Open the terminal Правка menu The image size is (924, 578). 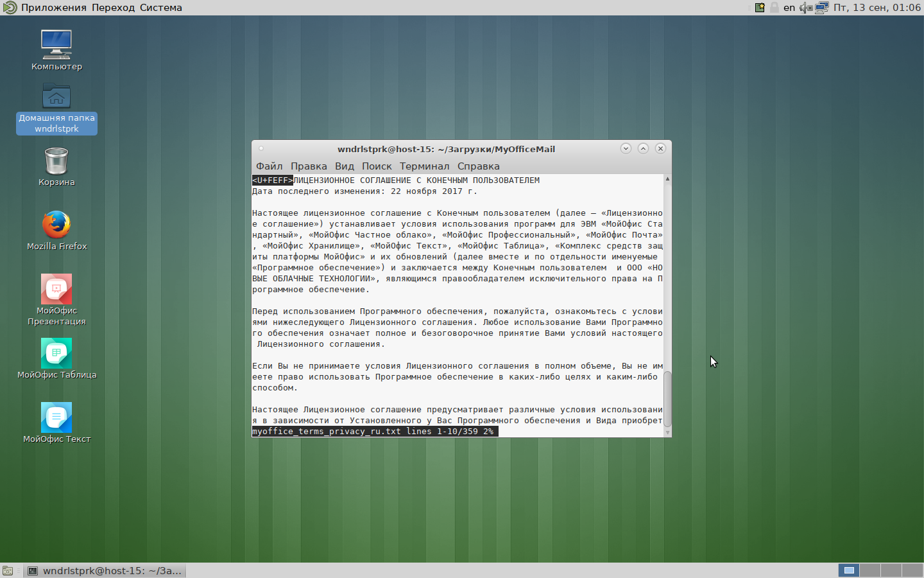pyautogui.click(x=309, y=166)
